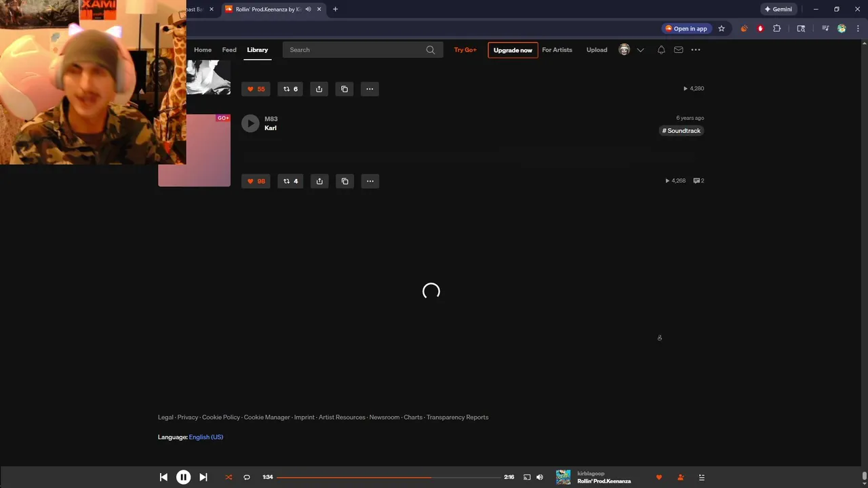Click Open in app in address bar
The image size is (868, 488).
pyautogui.click(x=686, y=28)
